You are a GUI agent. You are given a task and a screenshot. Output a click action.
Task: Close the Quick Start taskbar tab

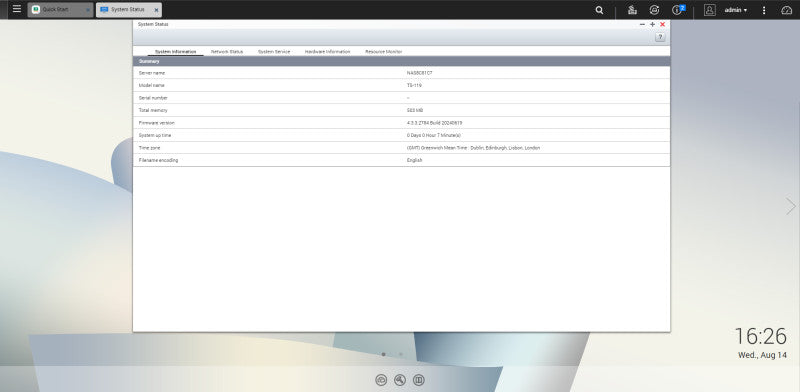pos(88,10)
